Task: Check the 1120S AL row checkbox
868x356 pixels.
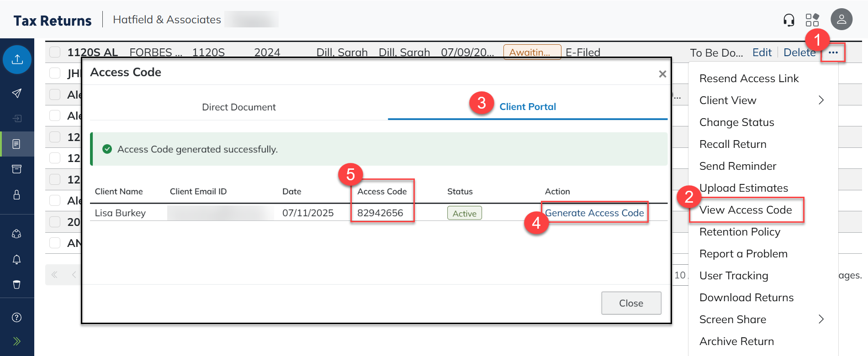Action: click(55, 52)
